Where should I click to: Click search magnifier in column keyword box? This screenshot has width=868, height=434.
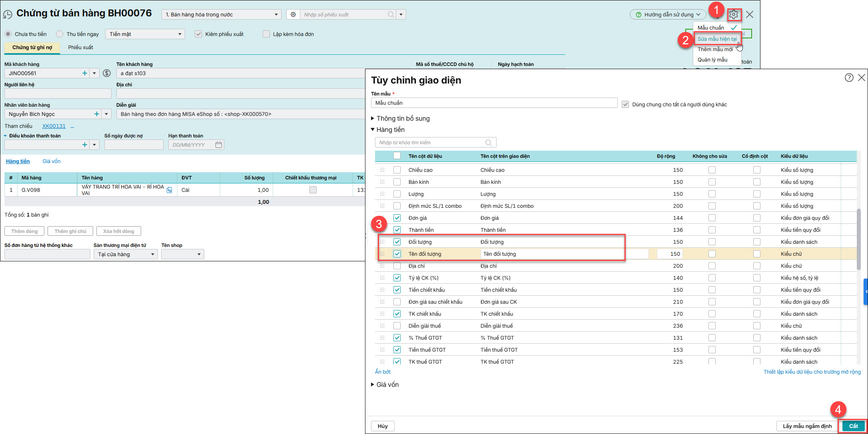tap(489, 143)
